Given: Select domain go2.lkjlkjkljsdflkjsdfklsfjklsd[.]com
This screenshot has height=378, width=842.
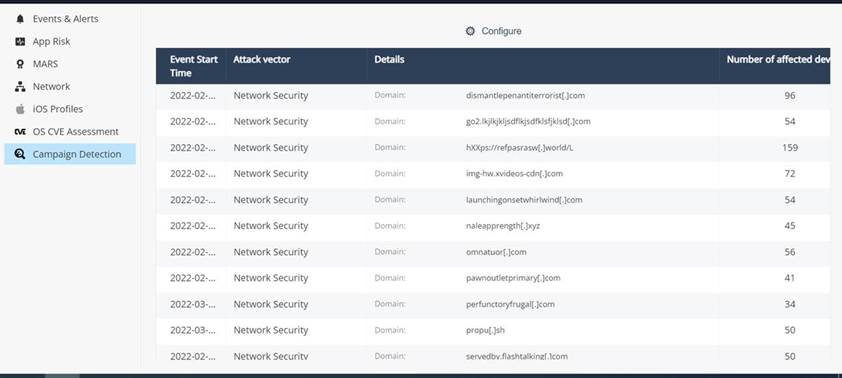Looking at the screenshot, I should (528, 121).
